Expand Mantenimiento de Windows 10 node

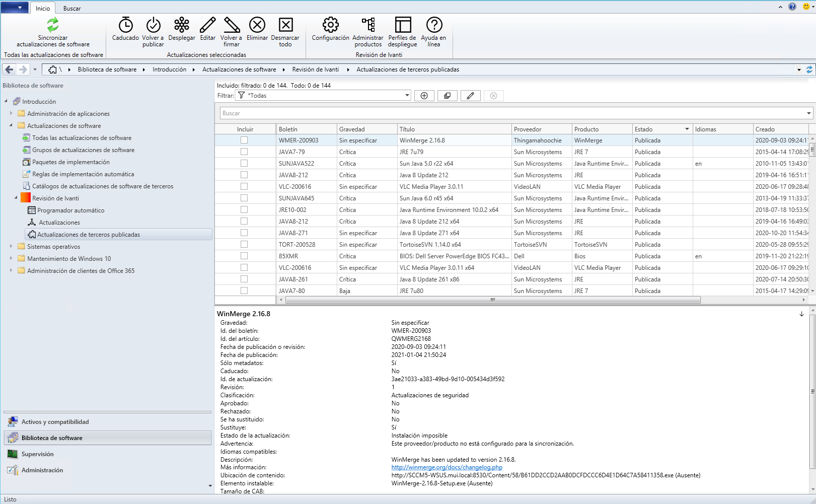(11, 259)
